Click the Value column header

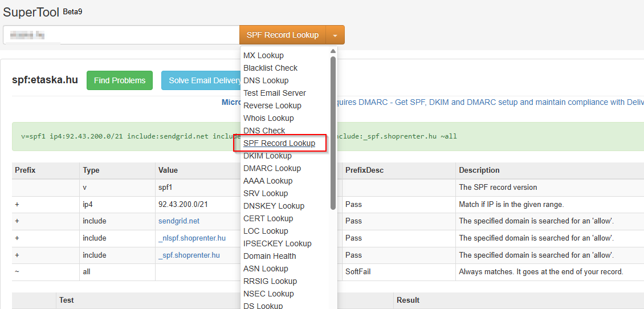tap(168, 170)
